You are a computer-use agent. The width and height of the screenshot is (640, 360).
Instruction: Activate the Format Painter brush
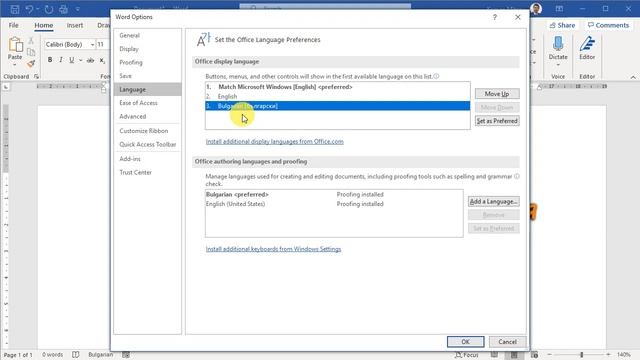(x=31, y=64)
